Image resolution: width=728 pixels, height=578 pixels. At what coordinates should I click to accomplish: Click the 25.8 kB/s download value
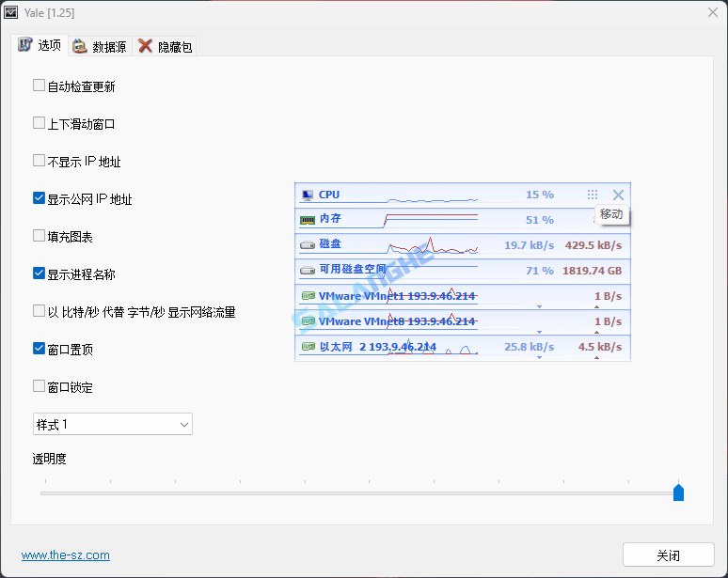(x=530, y=347)
